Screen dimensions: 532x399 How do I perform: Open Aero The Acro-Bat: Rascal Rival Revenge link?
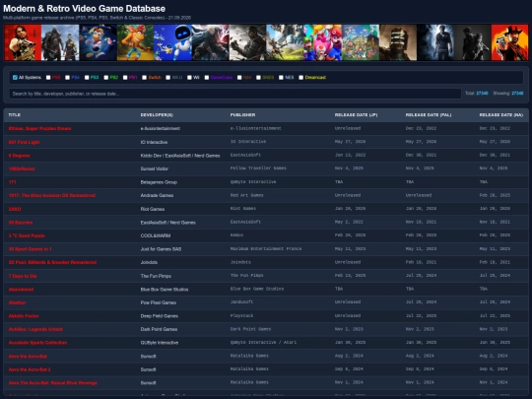coord(52,382)
